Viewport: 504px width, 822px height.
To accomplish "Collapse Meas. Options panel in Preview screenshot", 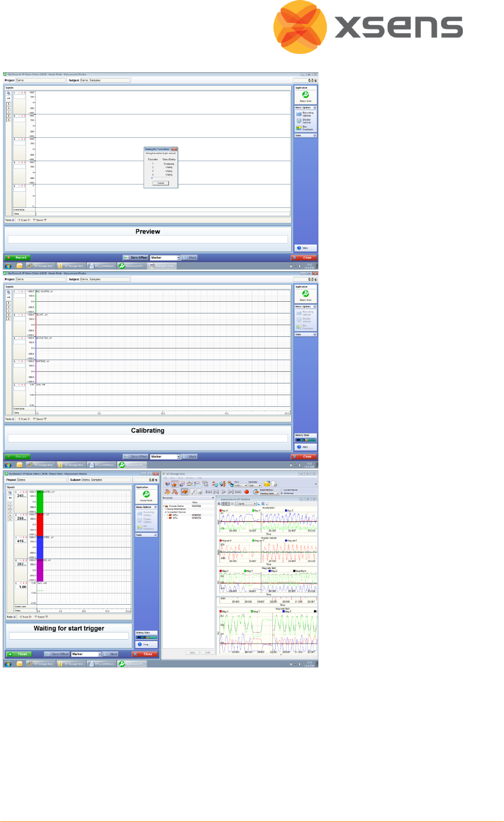I will [x=315, y=108].
